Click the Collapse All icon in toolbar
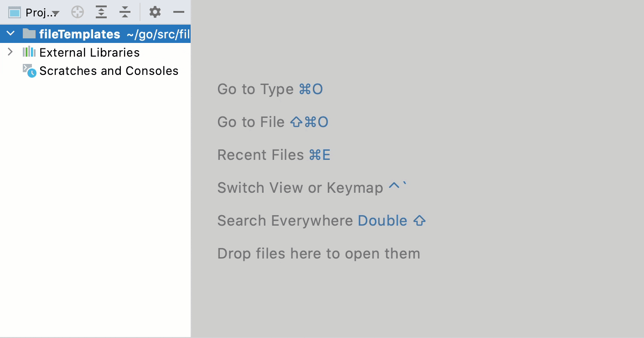The height and width of the screenshot is (338, 644). click(x=125, y=12)
